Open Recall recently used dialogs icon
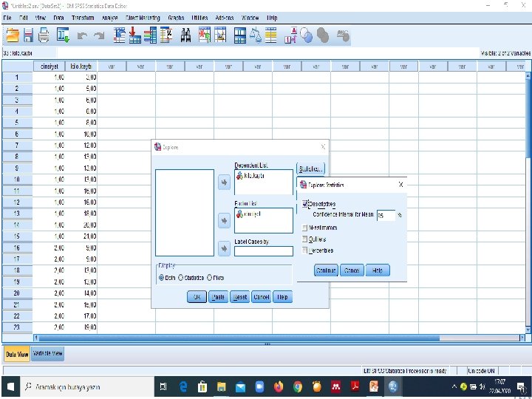The height and width of the screenshot is (399, 532). pos(63,35)
